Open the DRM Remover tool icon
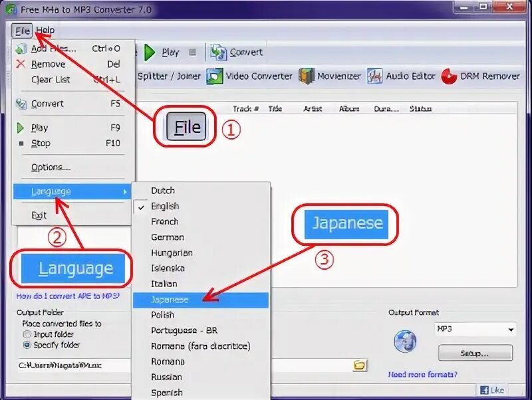 click(x=449, y=76)
